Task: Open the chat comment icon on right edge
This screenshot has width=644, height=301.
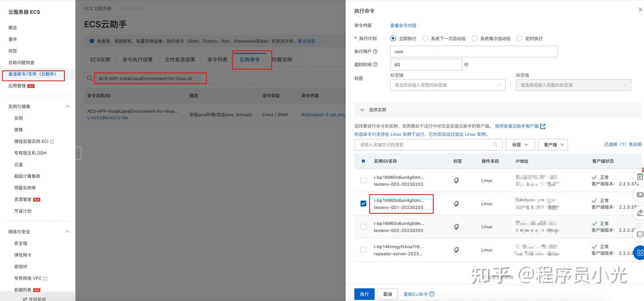Action: click(x=640, y=234)
